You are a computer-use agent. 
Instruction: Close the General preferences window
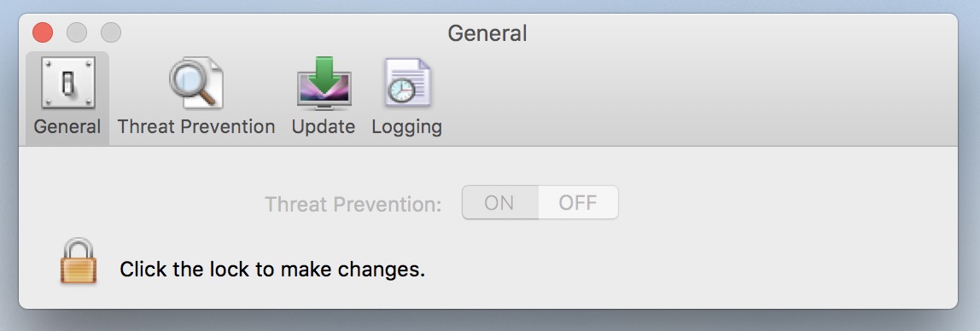[x=43, y=32]
